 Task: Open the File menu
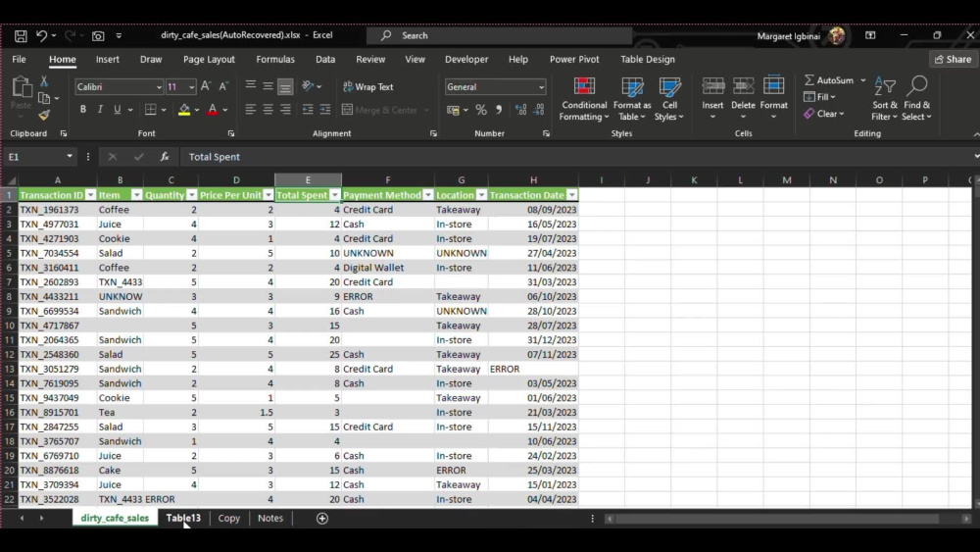(x=19, y=60)
